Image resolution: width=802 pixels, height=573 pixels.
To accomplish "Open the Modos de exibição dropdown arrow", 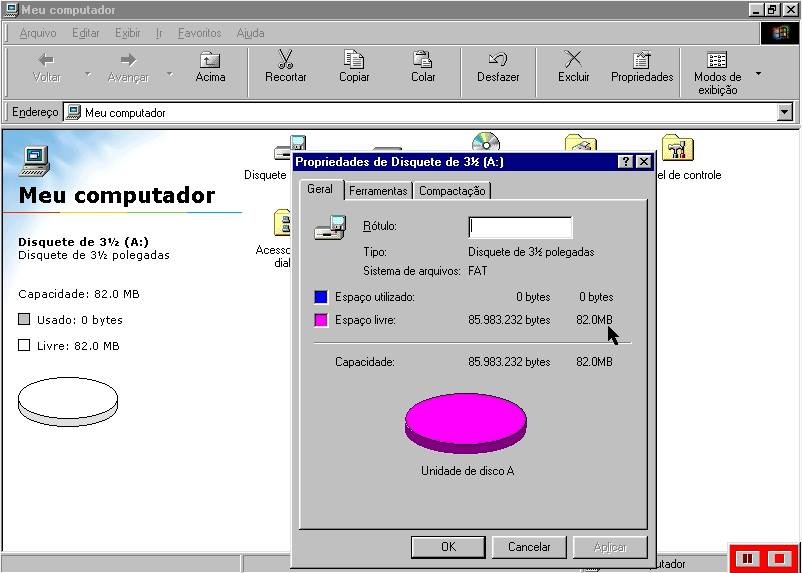I will click(759, 74).
